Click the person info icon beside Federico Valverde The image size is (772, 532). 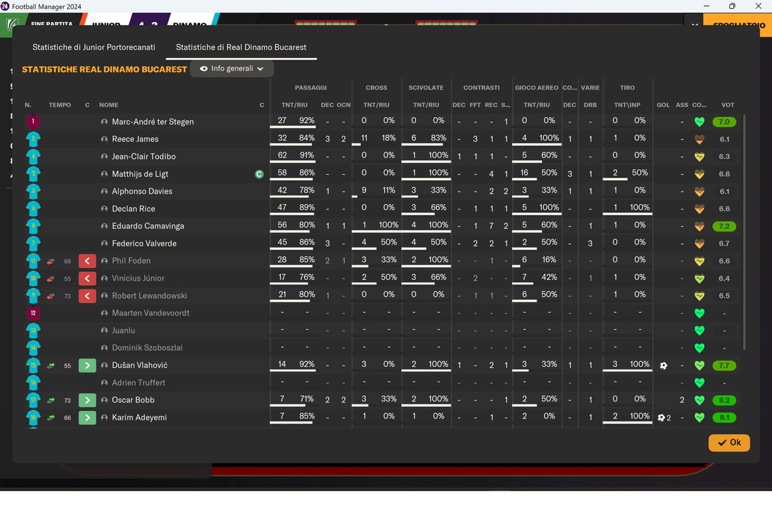point(104,243)
